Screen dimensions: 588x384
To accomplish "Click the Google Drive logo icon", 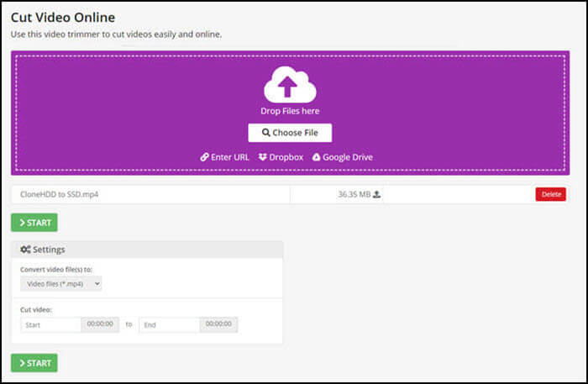I will 317,157.
